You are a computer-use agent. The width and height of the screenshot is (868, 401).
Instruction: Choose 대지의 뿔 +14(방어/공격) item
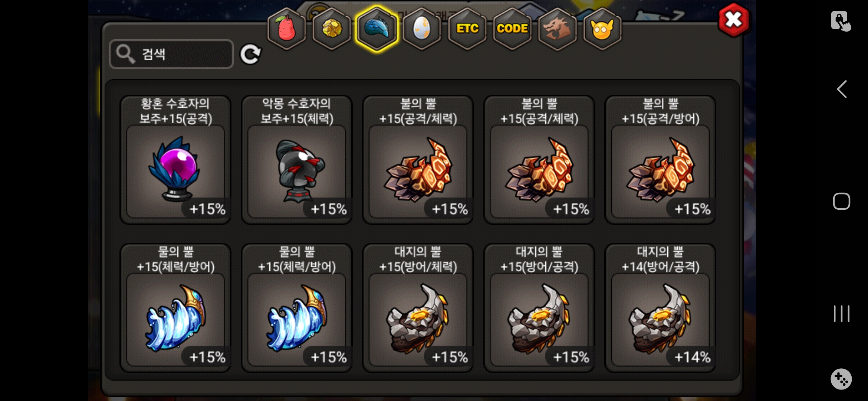coord(660,308)
